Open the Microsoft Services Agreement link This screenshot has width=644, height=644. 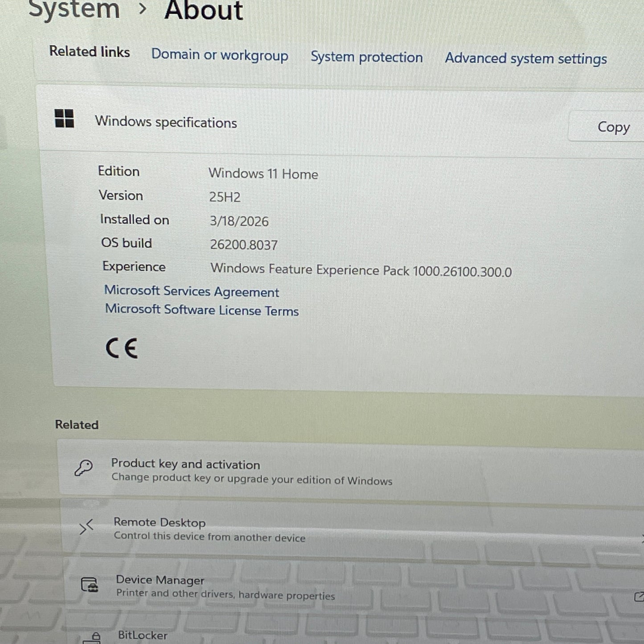click(192, 291)
